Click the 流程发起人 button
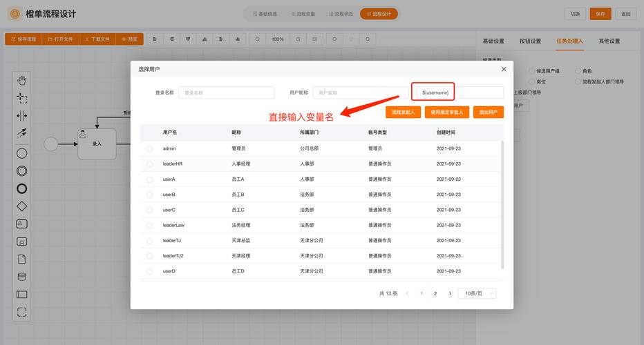 pyautogui.click(x=402, y=112)
